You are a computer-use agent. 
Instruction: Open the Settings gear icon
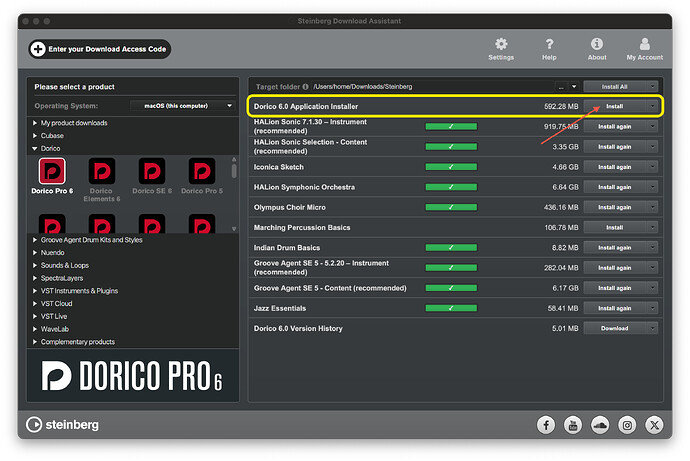coord(501,44)
